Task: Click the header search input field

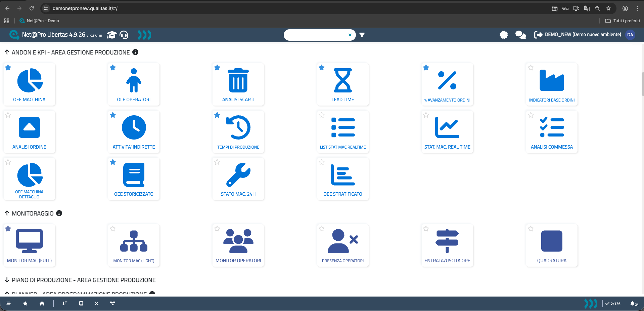Action: click(316, 35)
